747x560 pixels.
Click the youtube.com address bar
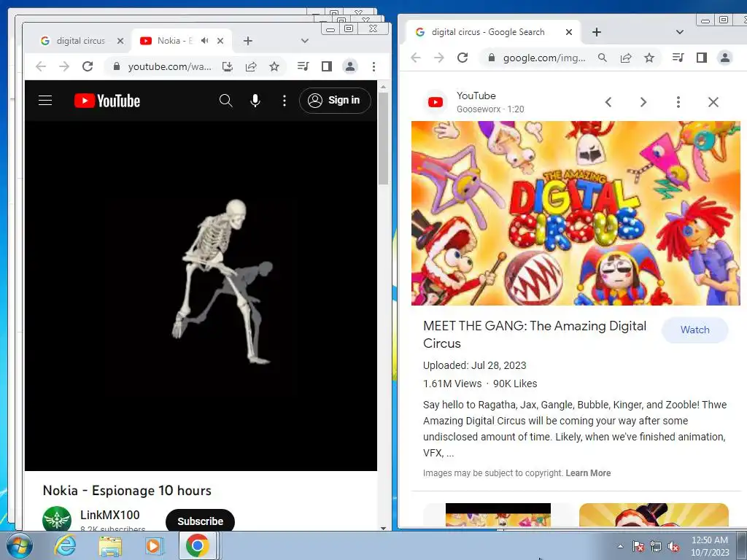pyautogui.click(x=169, y=66)
